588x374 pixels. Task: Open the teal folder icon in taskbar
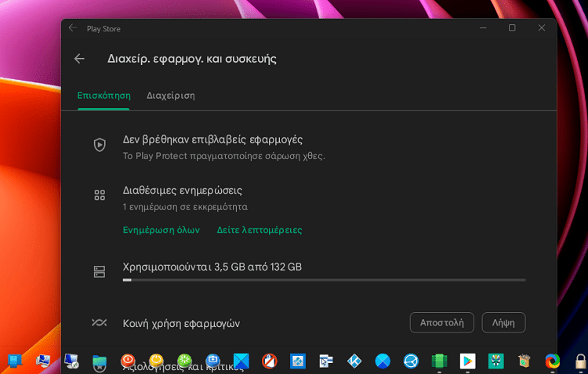(x=100, y=361)
